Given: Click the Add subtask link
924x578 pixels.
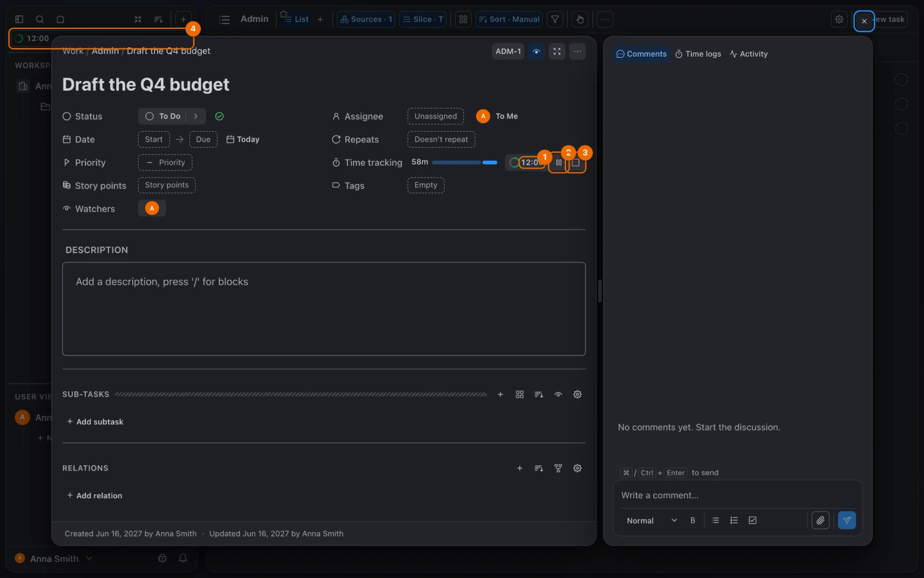Looking at the screenshot, I should coord(95,422).
